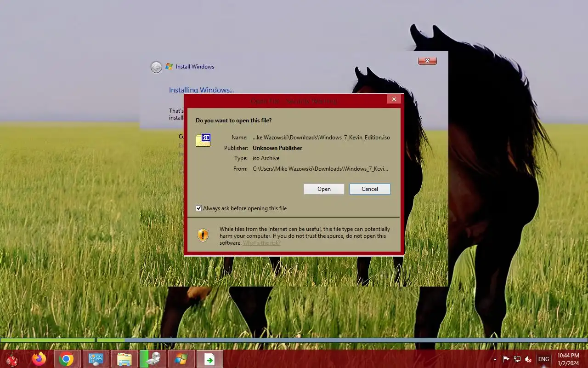Viewport: 588px width, 368px height.
Task: Click the From path C:\Users\Mike Wazowski
Action: (321, 169)
